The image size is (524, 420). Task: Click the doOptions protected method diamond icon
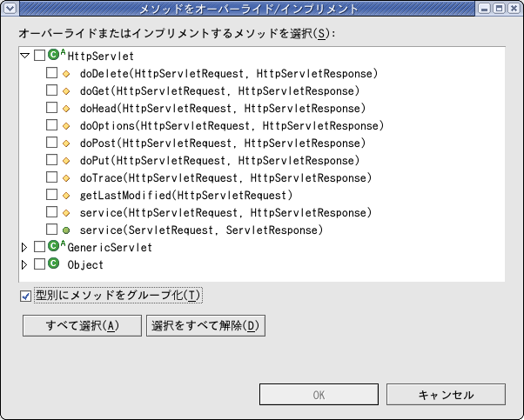pyautogui.click(x=66, y=125)
